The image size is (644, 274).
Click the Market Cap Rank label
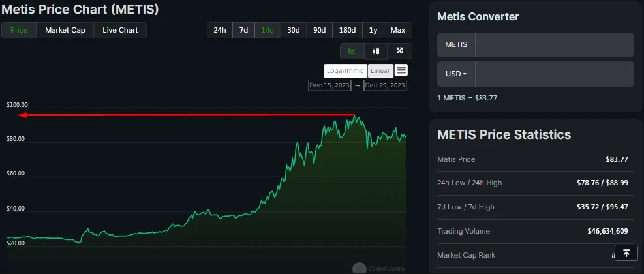[x=466, y=256]
